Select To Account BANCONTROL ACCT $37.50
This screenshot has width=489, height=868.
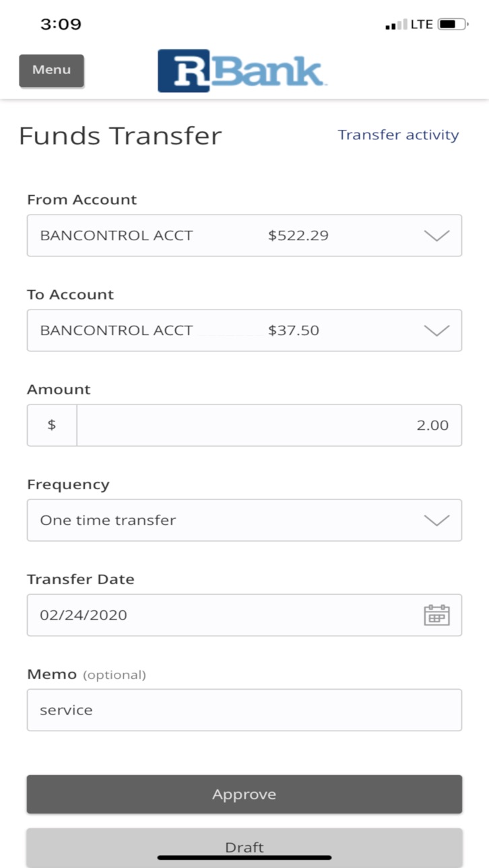pos(244,330)
